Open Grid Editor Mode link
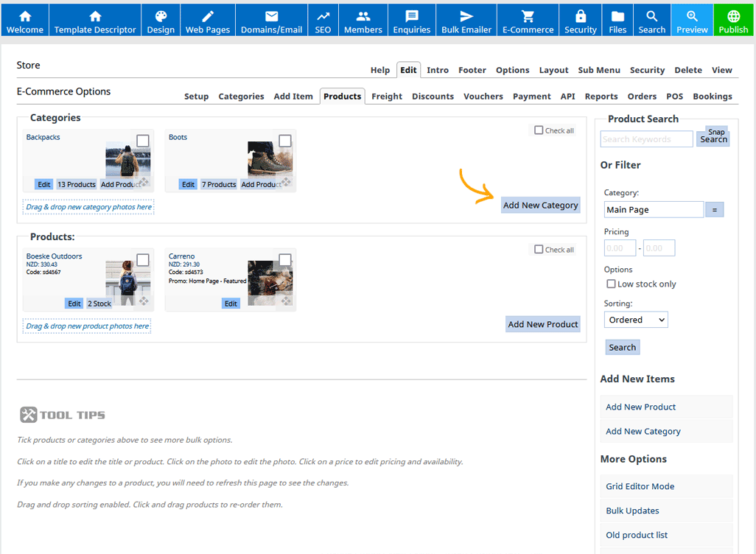The width and height of the screenshot is (756, 554). (666, 486)
